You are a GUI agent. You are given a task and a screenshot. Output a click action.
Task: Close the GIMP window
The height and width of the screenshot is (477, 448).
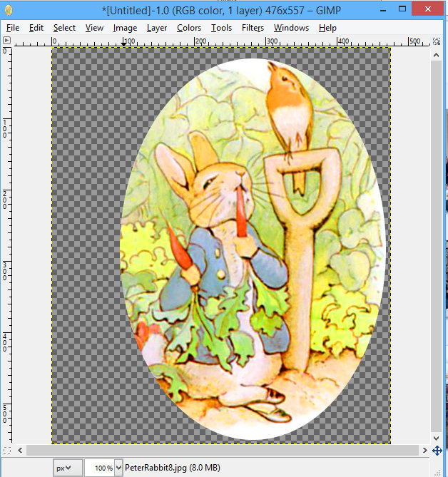point(427,9)
